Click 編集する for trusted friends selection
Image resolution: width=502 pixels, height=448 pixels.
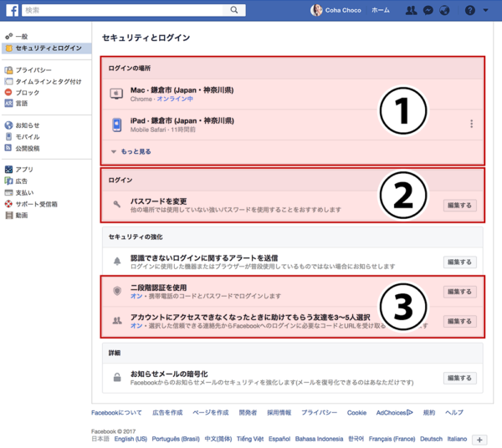point(459,321)
